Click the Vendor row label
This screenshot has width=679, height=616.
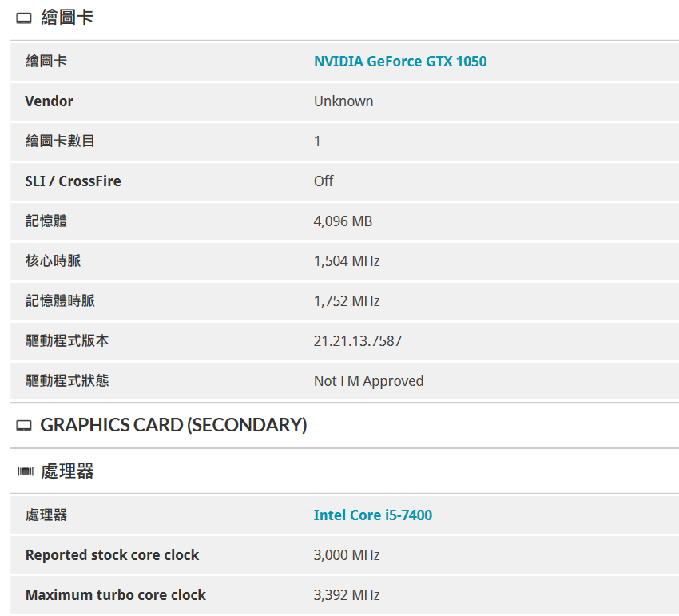click(x=50, y=101)
